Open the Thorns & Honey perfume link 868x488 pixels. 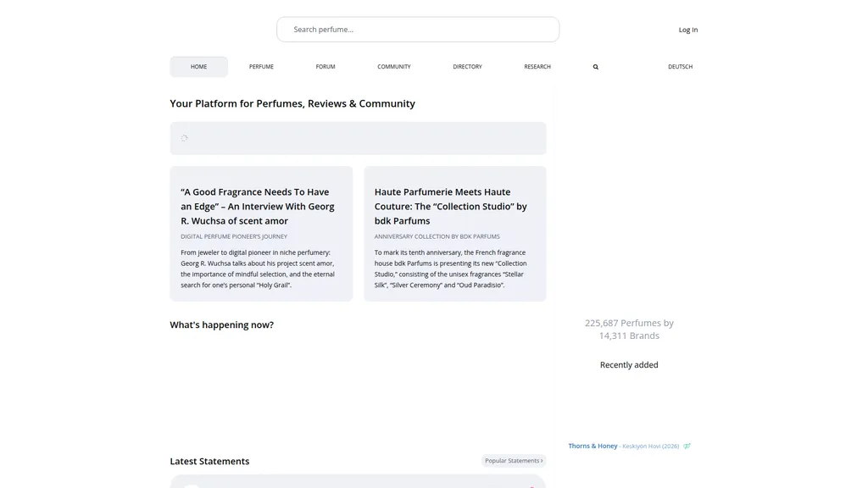tap(593, 446)
